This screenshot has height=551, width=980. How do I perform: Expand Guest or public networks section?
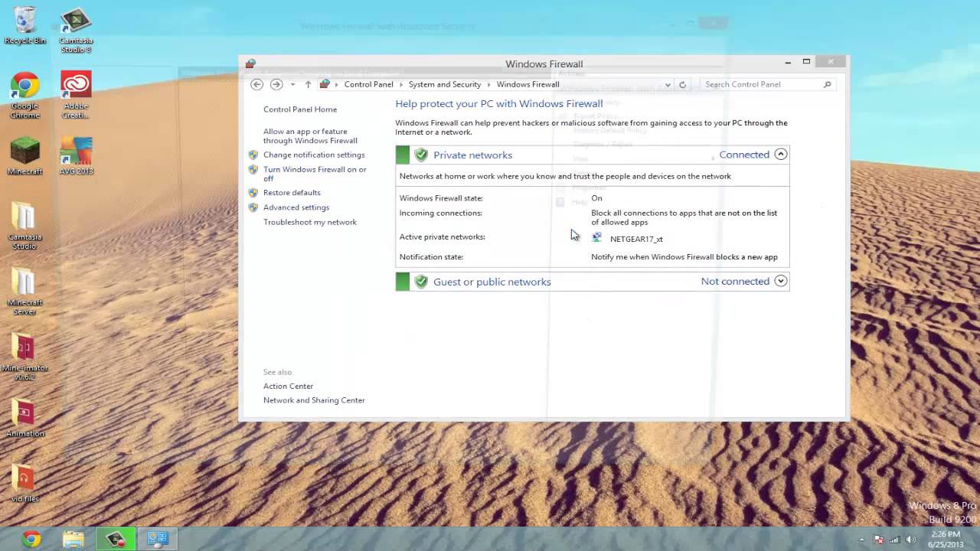780,281
